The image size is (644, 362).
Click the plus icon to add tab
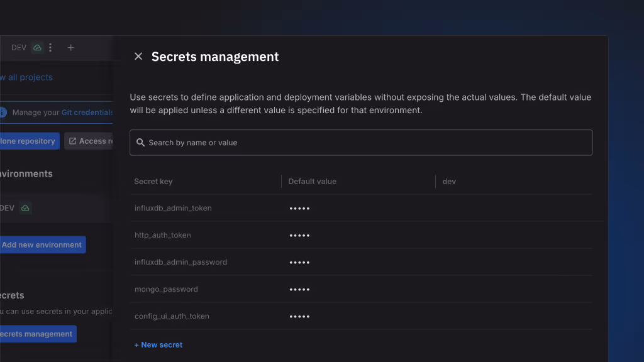point(70,48)
